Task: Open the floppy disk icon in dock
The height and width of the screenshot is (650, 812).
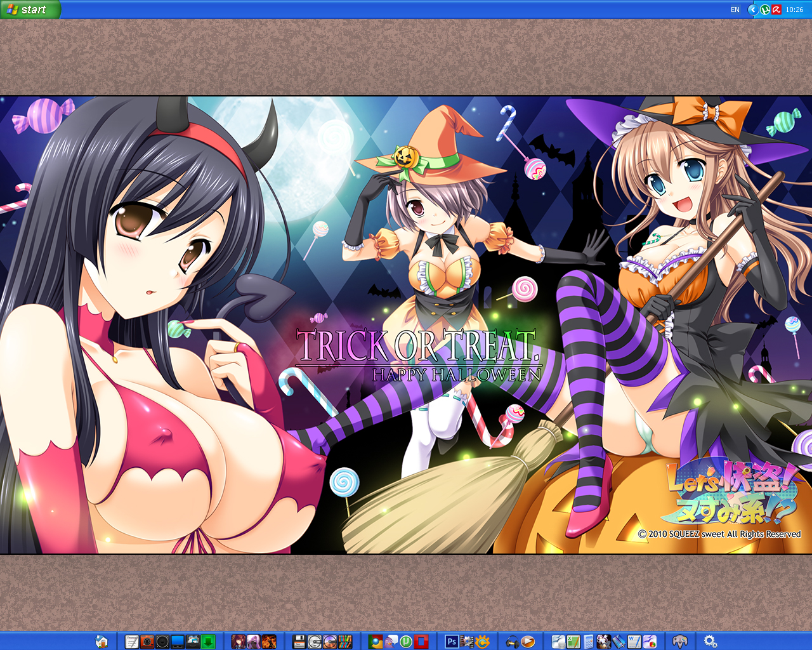Action: (x=299, y=642)
